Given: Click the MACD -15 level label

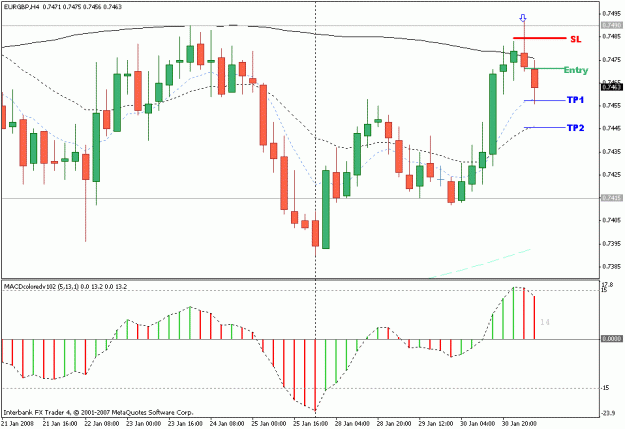Looking at the screenshot, I should click(605, 388).
